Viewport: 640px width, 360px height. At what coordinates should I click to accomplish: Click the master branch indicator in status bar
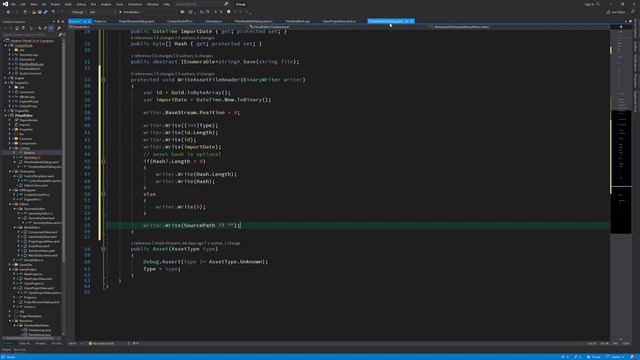[x=616, y=357]
